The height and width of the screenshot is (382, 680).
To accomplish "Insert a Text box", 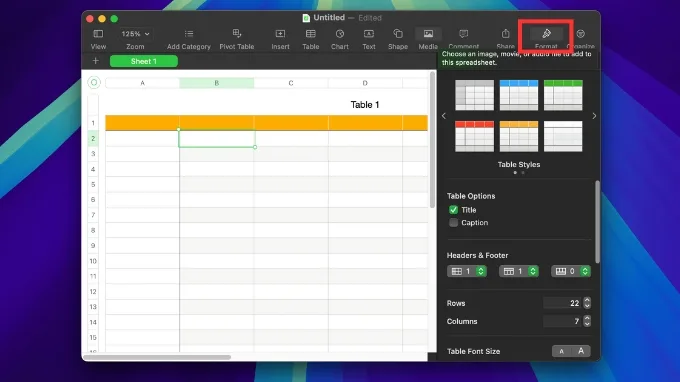I will [369, 34].
